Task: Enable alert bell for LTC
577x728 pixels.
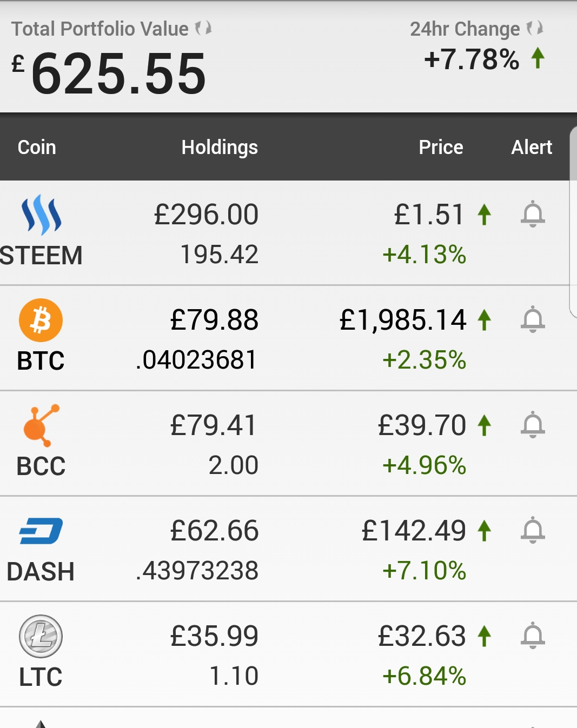Action: point(533,636)
